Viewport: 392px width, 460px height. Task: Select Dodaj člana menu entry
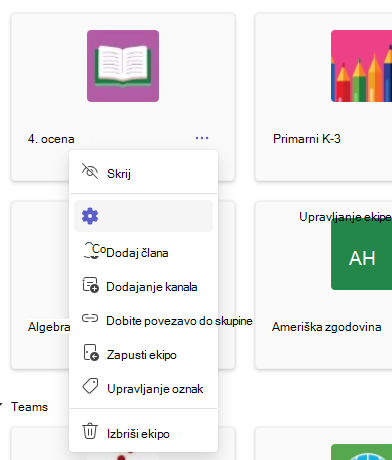137,253
